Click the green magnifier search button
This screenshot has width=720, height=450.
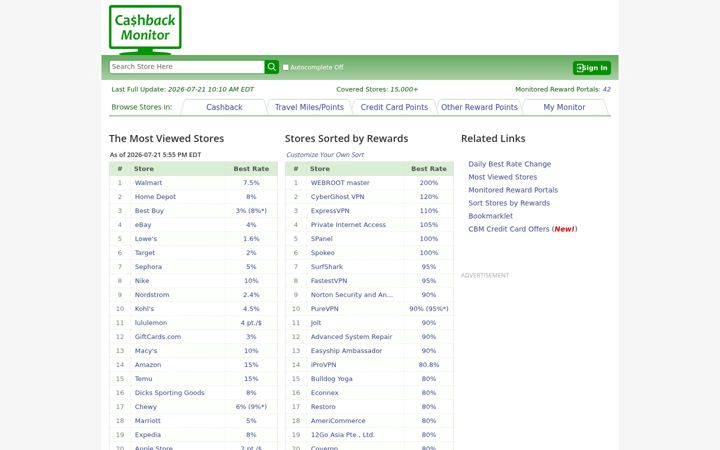point(272,67)
